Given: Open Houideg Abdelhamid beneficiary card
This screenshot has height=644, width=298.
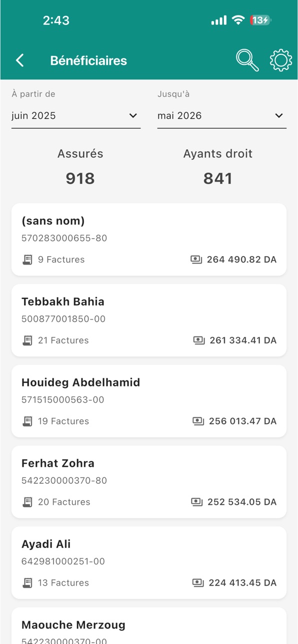Looking at the screenshot, I should point(149,401).
